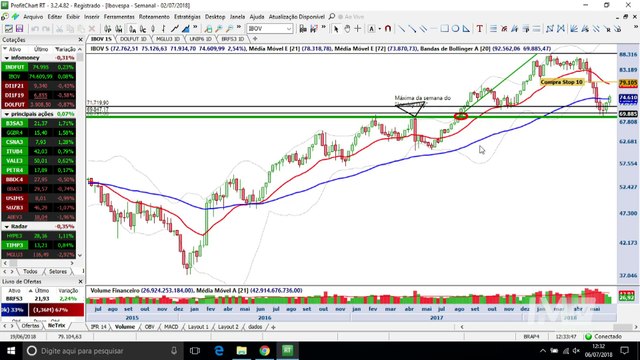Select the VALE3 quote row
The height and width of the screenshot is (360, 640).
point(38,161)
